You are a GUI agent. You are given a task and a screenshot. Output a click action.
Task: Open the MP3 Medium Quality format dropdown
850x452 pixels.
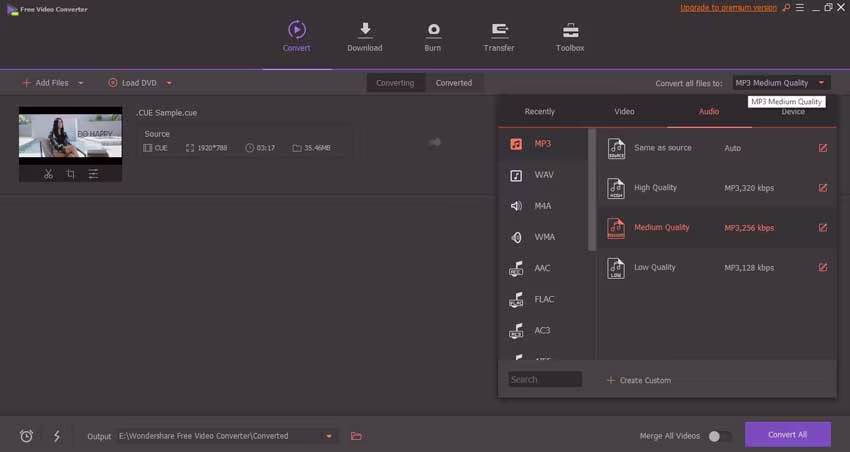tap(781, 83)
